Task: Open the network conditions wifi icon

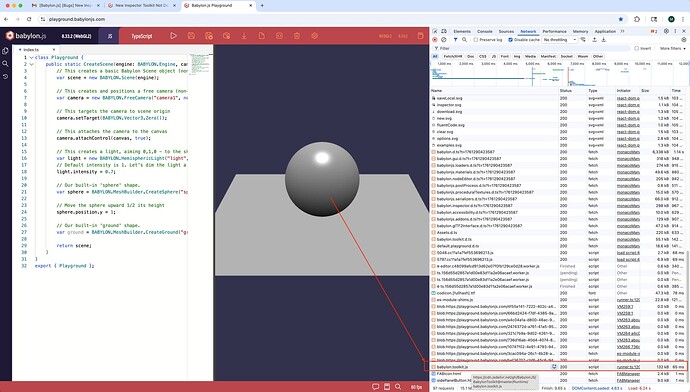Action: pos(583,40)
